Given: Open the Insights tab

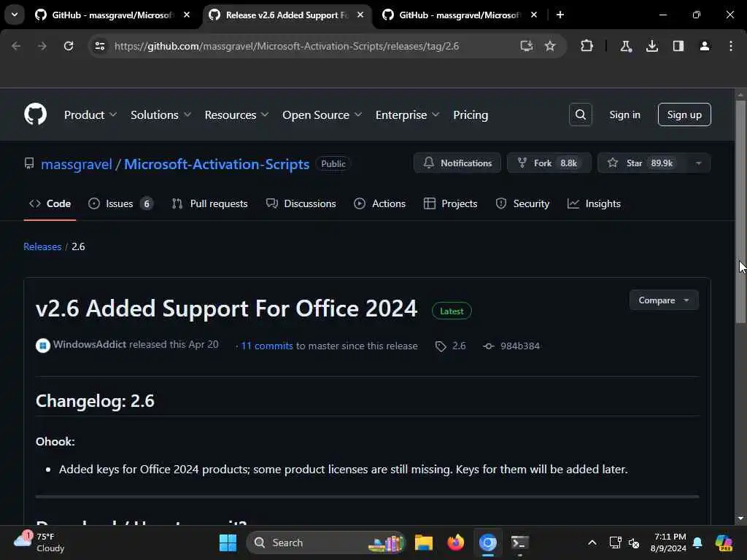Looking at the screenshot, I should click(x=594, y=203).
